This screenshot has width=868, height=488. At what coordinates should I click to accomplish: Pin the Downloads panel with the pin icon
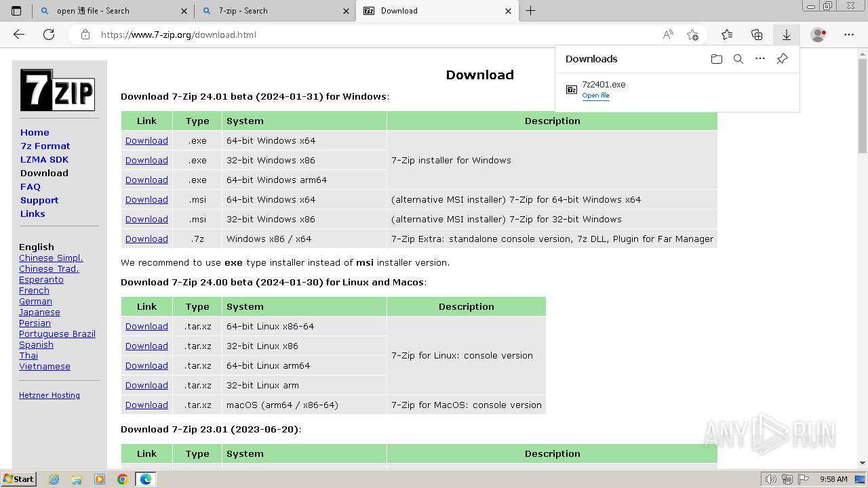tap(782, 59)
